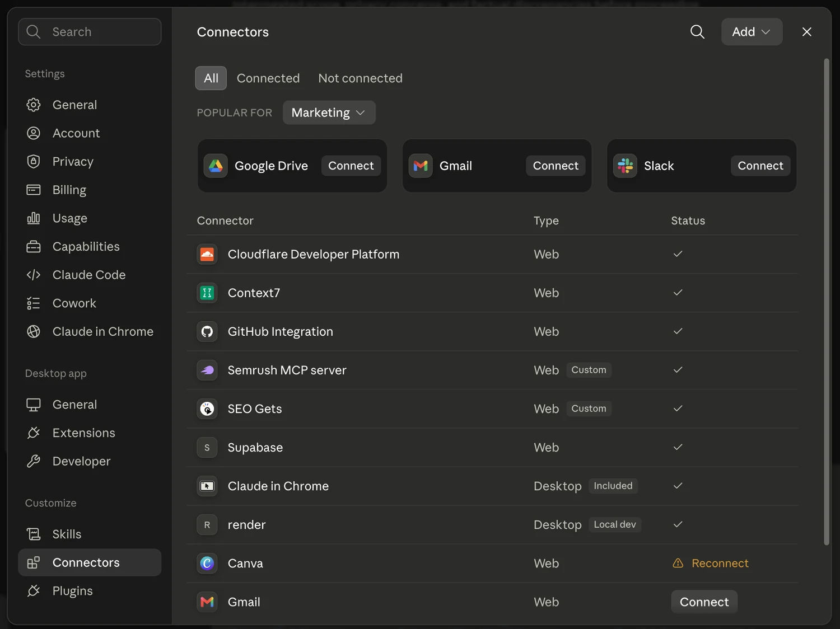840x629 pixels.
Task: Switch to the Connected filter tab
Action: [x=268, y=78]
